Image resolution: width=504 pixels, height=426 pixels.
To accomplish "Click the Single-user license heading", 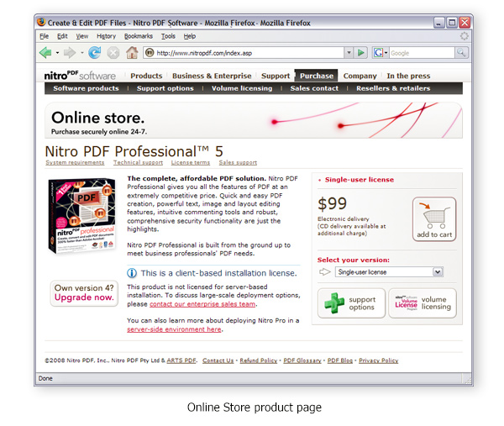I will tap(359, 180).
